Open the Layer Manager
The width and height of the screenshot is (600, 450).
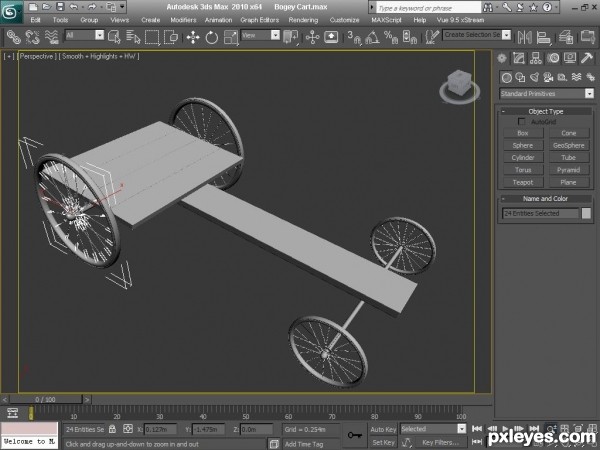click(566, 37)
